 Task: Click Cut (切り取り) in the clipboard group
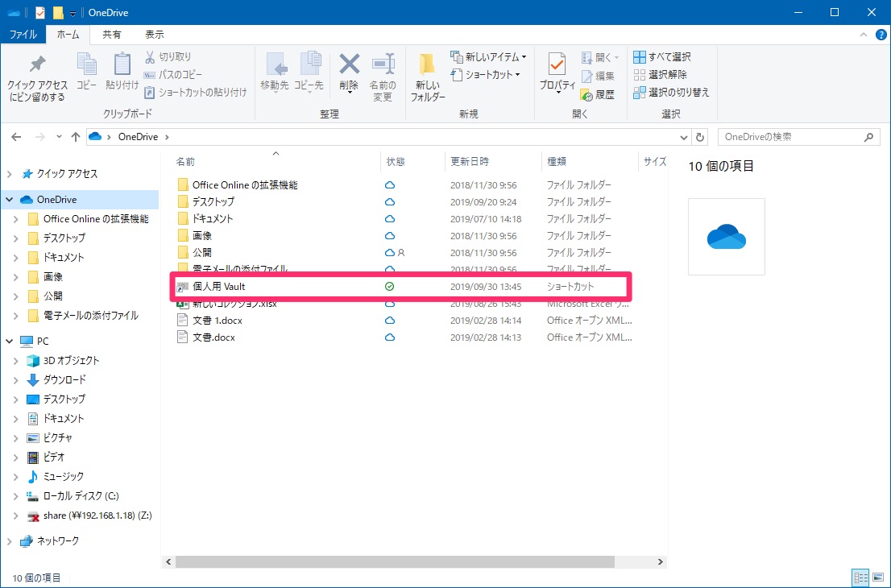tap(168, 57)
